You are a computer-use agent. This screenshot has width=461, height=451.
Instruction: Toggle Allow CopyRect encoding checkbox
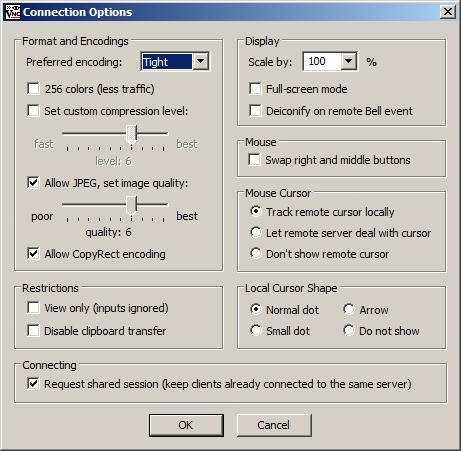pos(33,254)
